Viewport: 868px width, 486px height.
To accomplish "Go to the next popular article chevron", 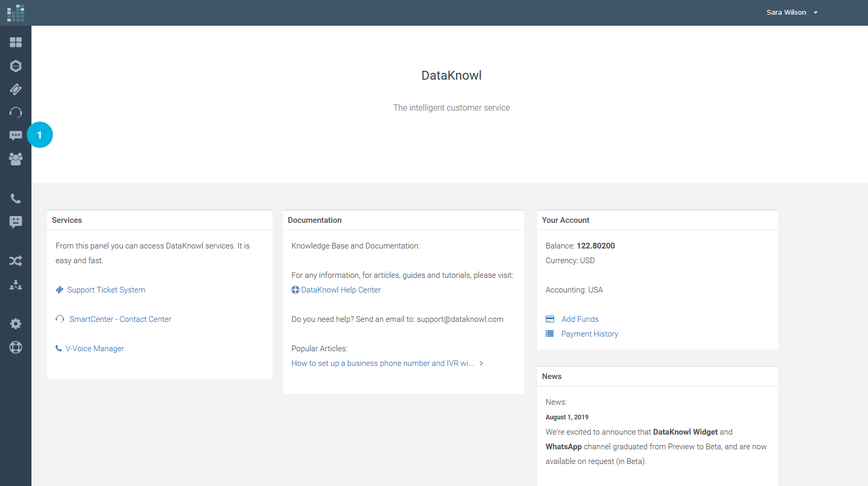I will (481, 363).
